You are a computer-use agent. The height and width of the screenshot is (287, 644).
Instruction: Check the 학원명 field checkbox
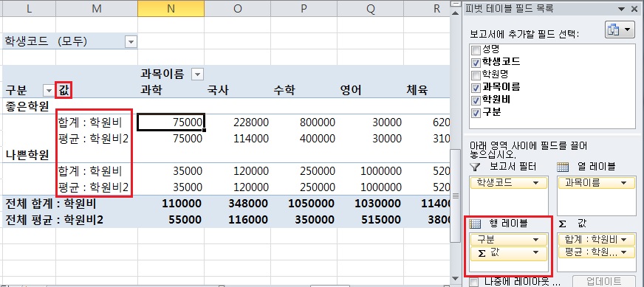pyautogui.click(x=476, y=75)
